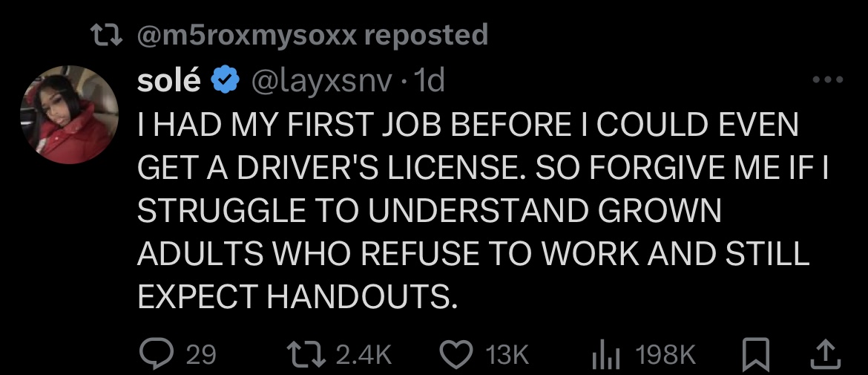
Task: Open the three-dot more options menu
Action: click(x=828, y=79)
